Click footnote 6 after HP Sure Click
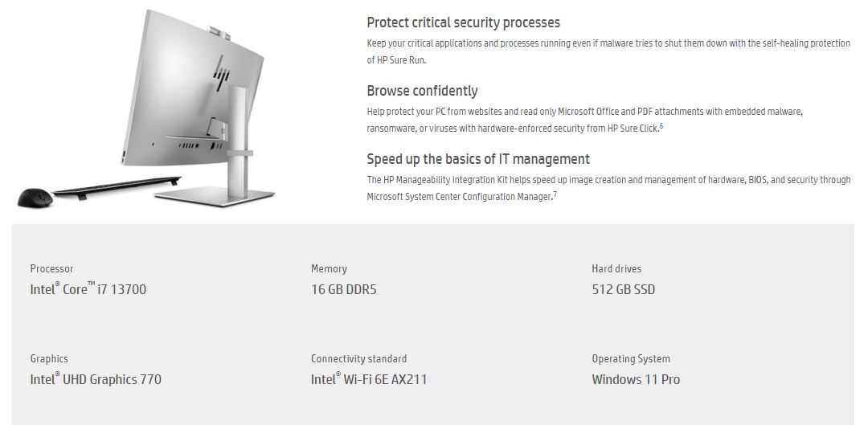 661,126
